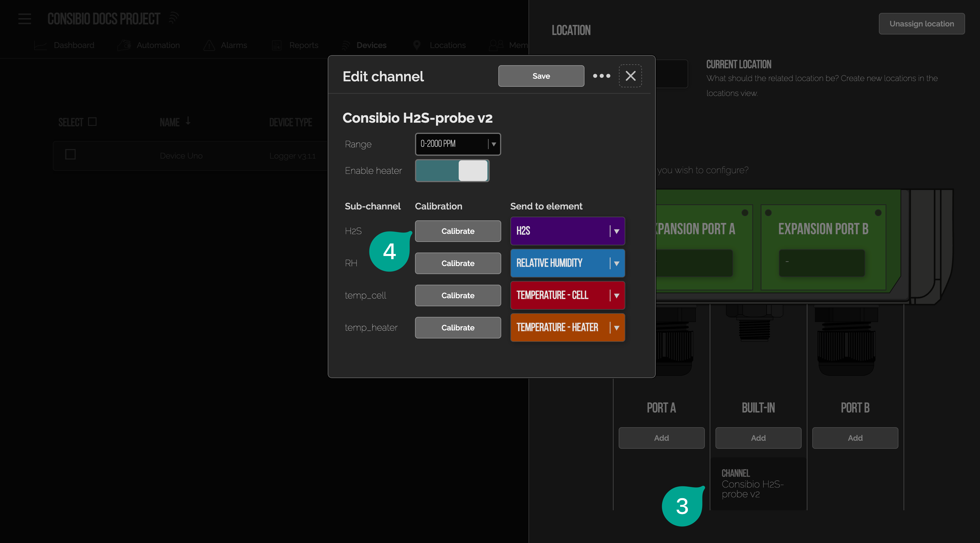
Task: Add a channel to Port A
Action: [661, 438]
